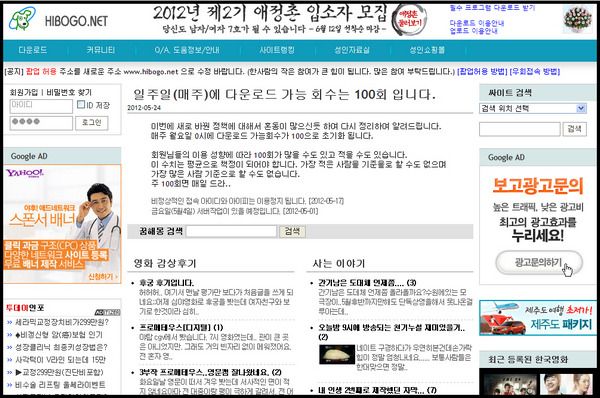Click the 업로드 이용안내 link
Screen dimensions: 600x398
click(x=473, y=31)
